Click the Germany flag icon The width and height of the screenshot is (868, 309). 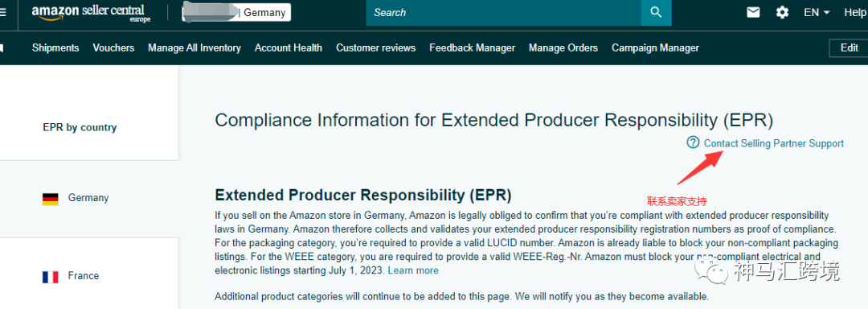point(51,199)
